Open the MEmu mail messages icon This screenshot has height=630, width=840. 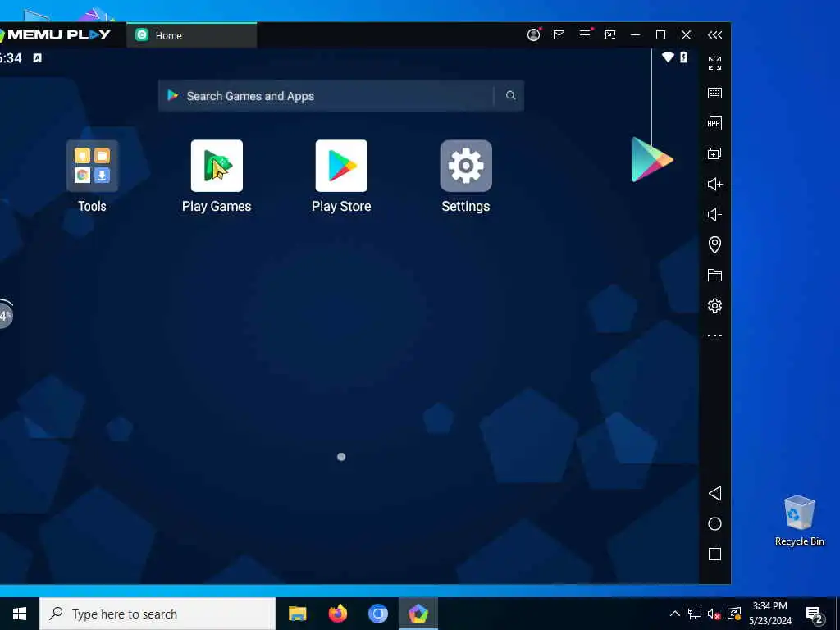[x=559, y=34]
